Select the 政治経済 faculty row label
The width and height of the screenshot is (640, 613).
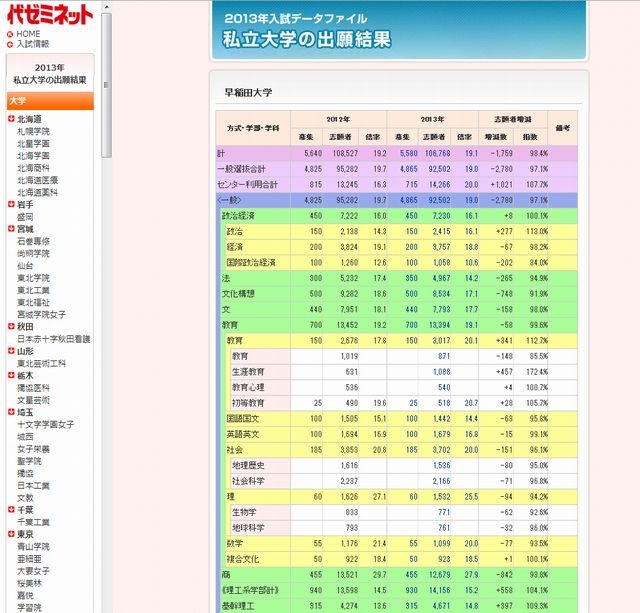tap(238, 215)
